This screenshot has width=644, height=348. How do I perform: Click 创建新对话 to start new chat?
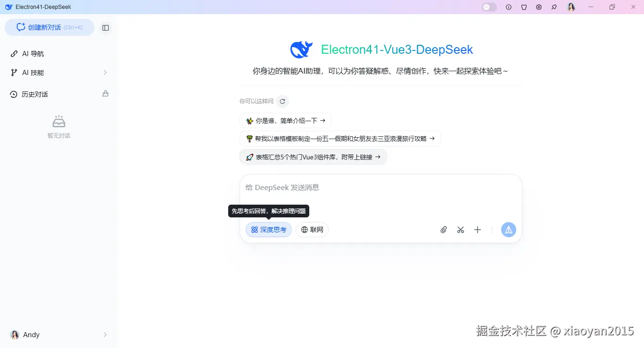click(x=50, y=27)
